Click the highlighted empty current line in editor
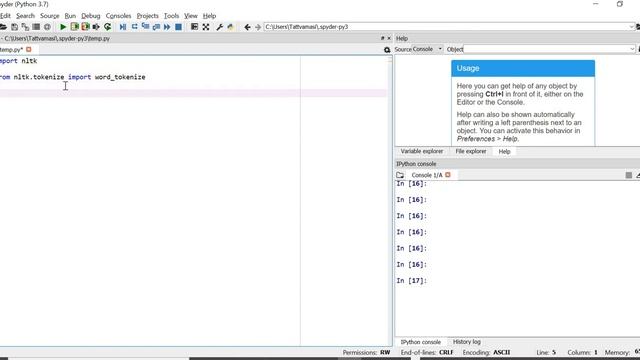This screenshot has width=640, height=360. coord(193,93)
